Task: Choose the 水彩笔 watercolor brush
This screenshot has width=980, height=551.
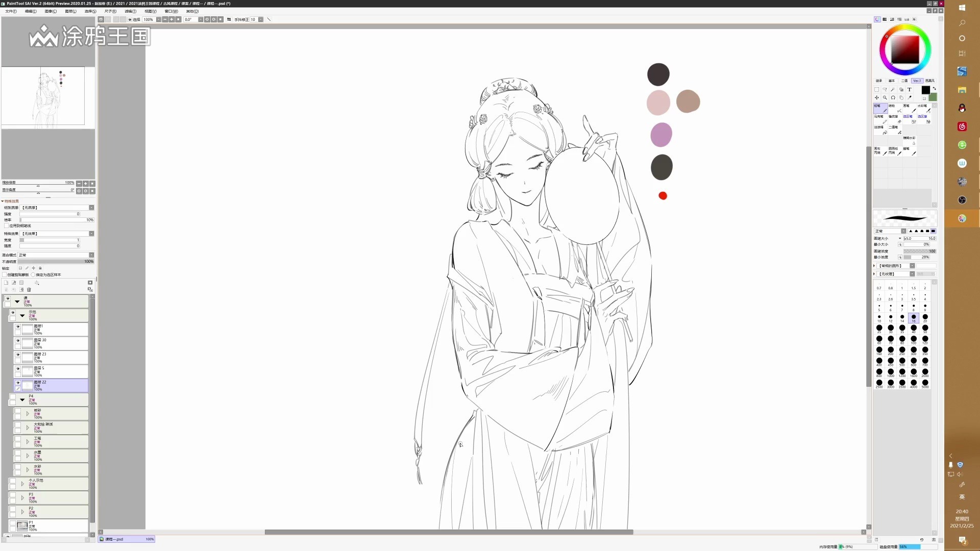Action: pos(924,108)
